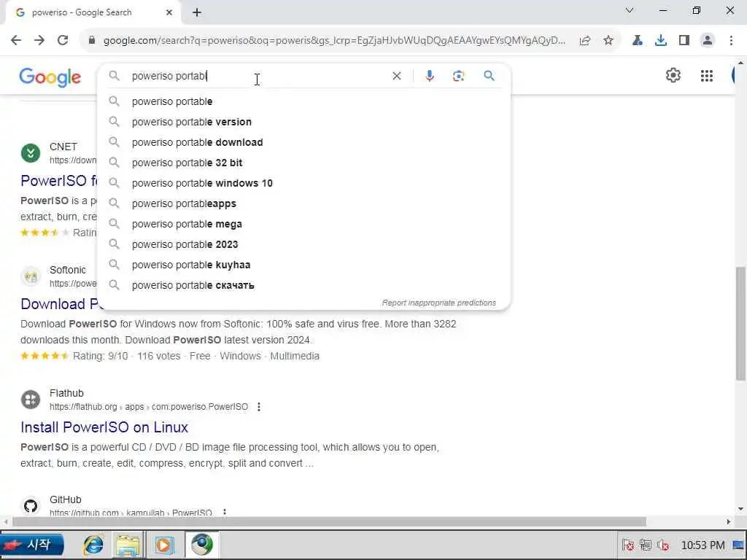Submit search with the blue magnifier
The width and height of the screenshot is (747, 560).
click(x=489, y=76)
